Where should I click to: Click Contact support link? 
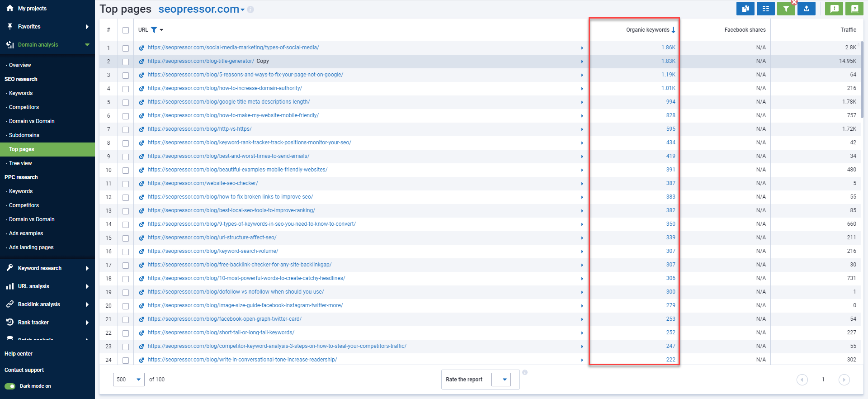click(x=24, y=370)
